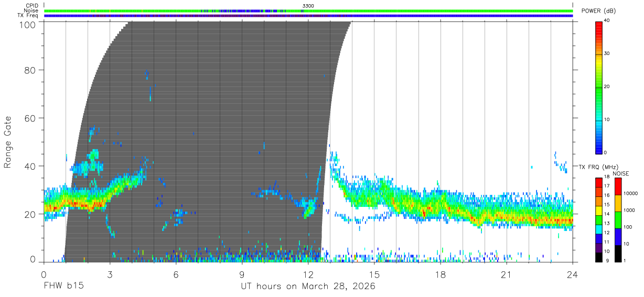
Task: Click the green 100–1000 swatch in NOISE legend
Action: [x=618, y=219]
